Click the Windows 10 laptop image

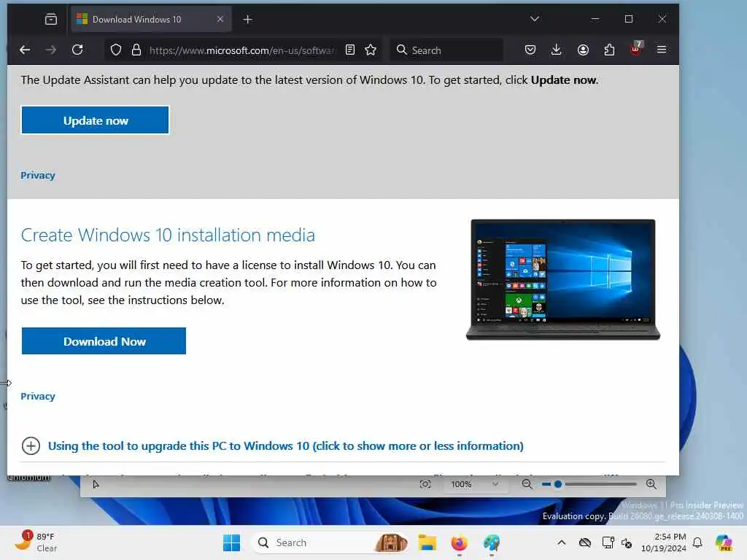pyautogui.click(x=562, y=279)
